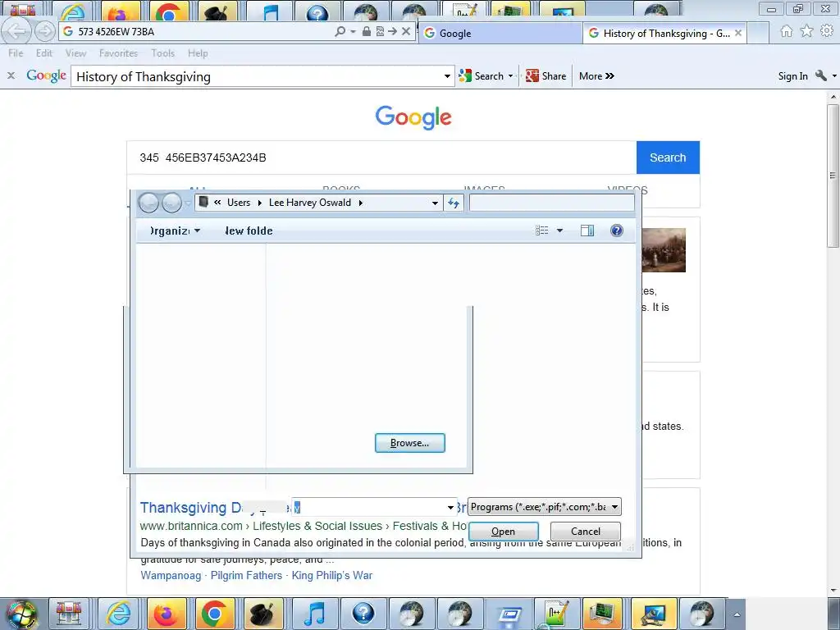Expand the arrow after Lee Harvey Oswald

(x=361, y=203)
